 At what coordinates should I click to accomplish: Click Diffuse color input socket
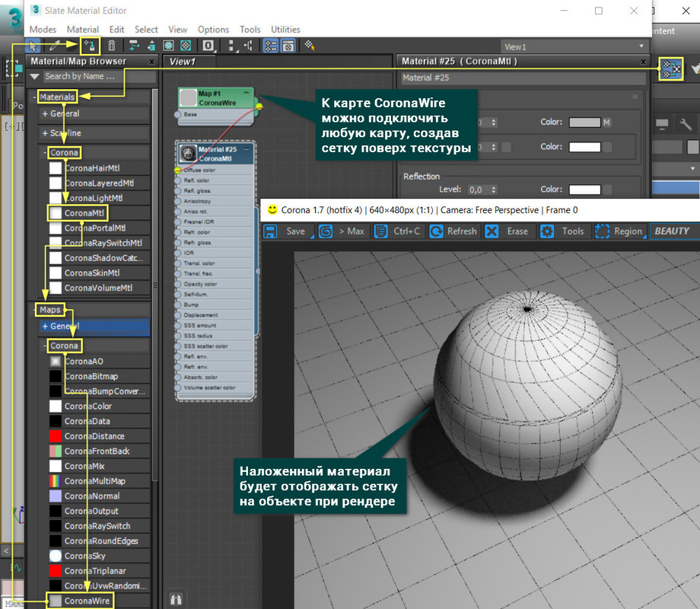click(177, 171)
